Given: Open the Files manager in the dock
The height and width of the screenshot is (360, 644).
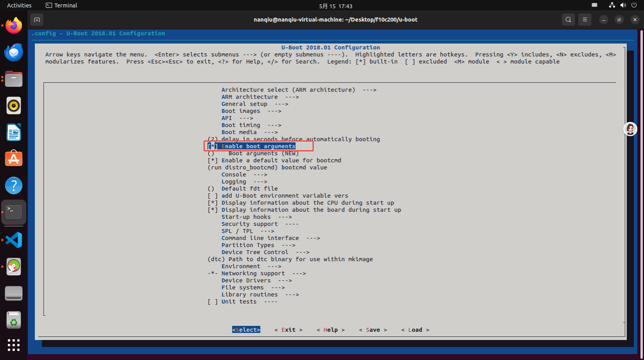Looking at the screenshot, I should [x=14, y=79].
